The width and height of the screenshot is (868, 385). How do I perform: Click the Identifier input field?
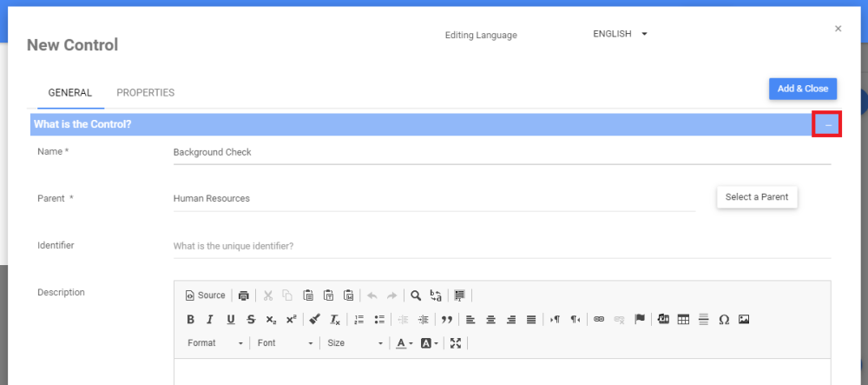pos(502,246)
